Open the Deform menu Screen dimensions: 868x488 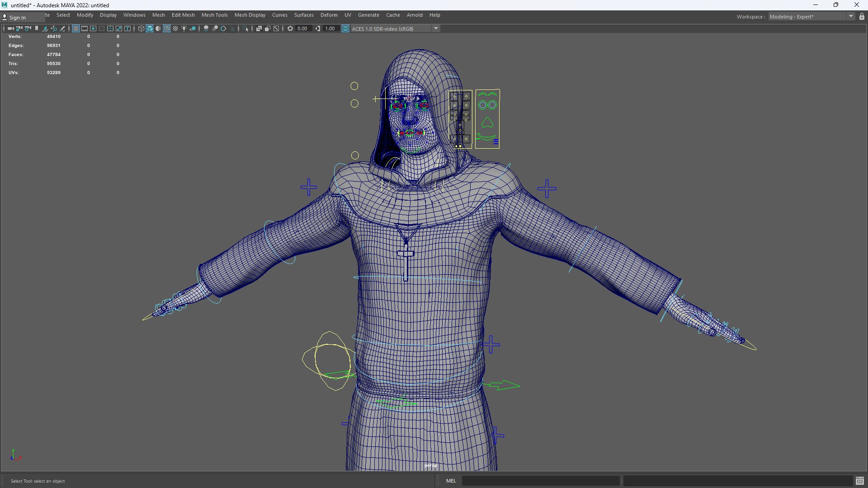pos(329,15)
